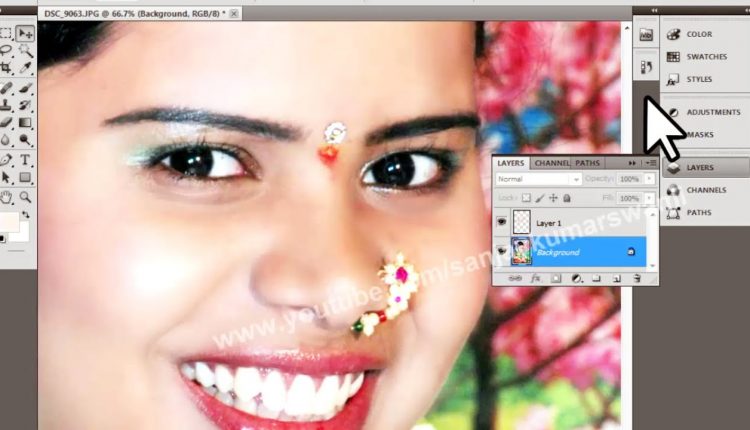Open the Adjustments panel
The width and height of the screenshot is (750, 430).
tap(703, 112)
